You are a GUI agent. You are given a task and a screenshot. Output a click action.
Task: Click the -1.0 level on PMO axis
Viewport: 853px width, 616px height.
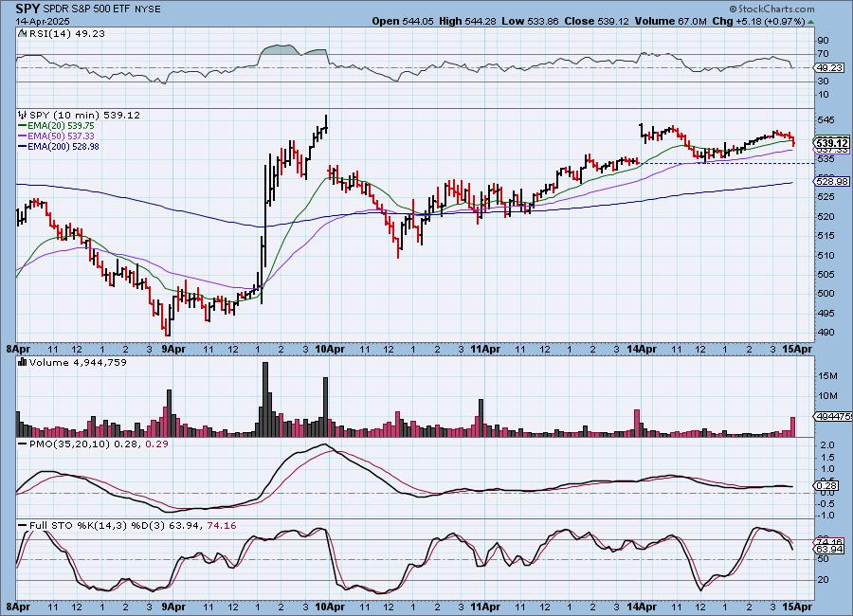(826, 516)
